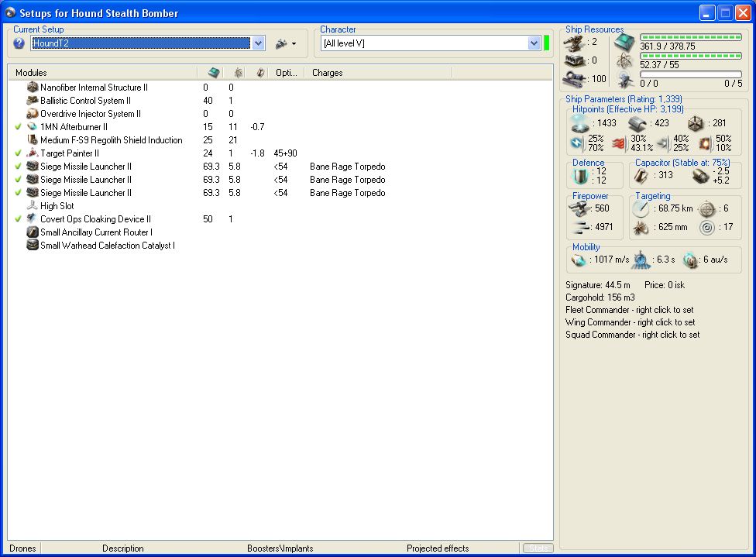This screenshot has height=557, width=756.
Task: Click the warp speed icon showing 6 au/s
Action: (690, 260)
